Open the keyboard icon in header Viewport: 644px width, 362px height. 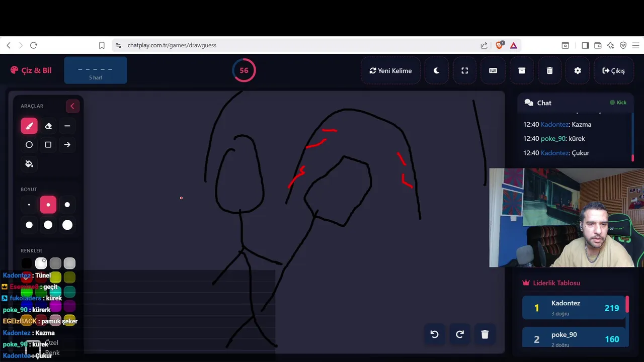click(x=493, y=71)
